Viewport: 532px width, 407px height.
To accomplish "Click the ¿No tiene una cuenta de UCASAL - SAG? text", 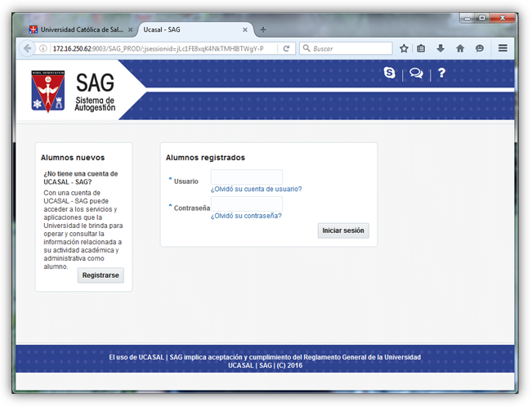I will pyautogui.click(x=81, y=178).
